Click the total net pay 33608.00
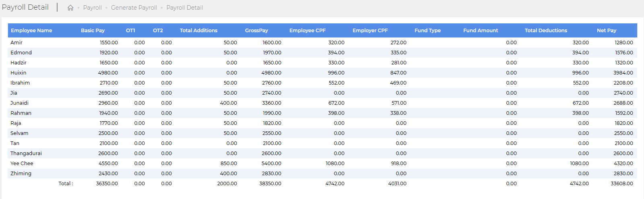 click(622, 183)
